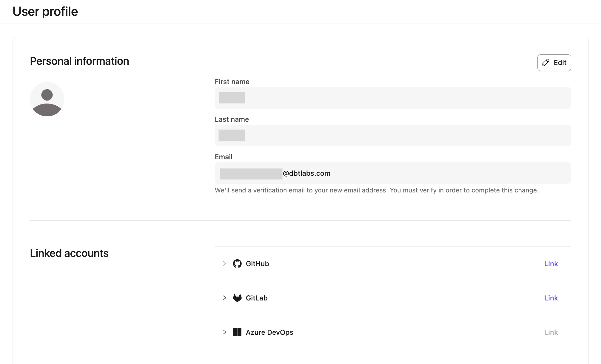Click the Azure DevOps logo icon

[x=238, y=332]
